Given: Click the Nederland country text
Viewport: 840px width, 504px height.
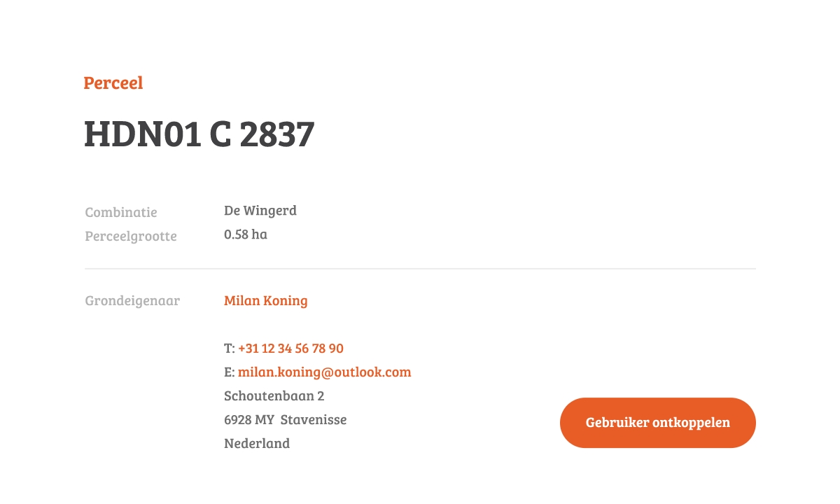Looking at the screenshot, I should [x=257, y=444].
